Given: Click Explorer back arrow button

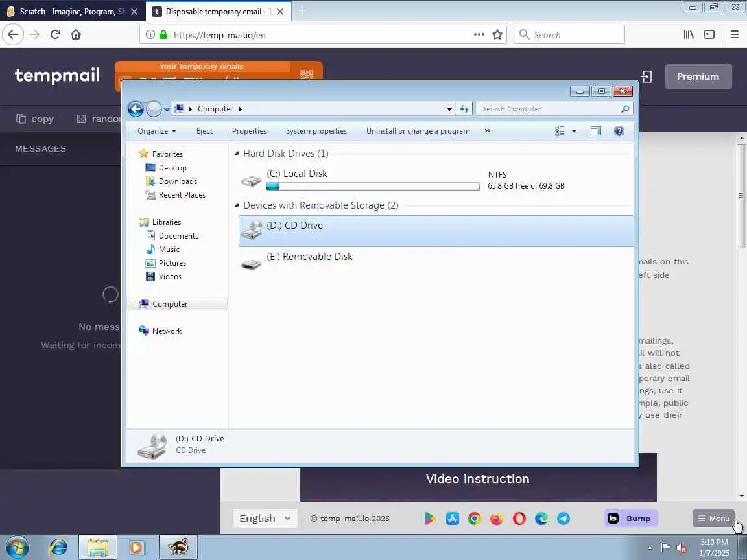Looking at the screenshot, I should (136, 109).
